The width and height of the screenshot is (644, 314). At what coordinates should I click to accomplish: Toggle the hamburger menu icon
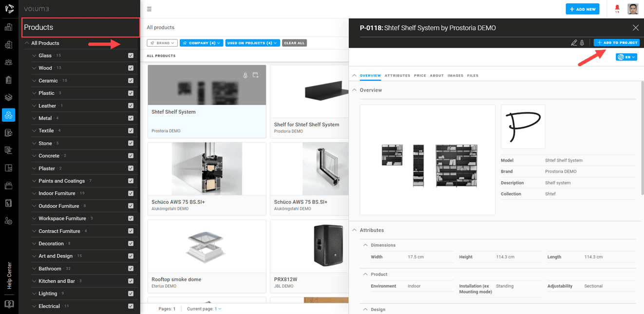[149, 9]
